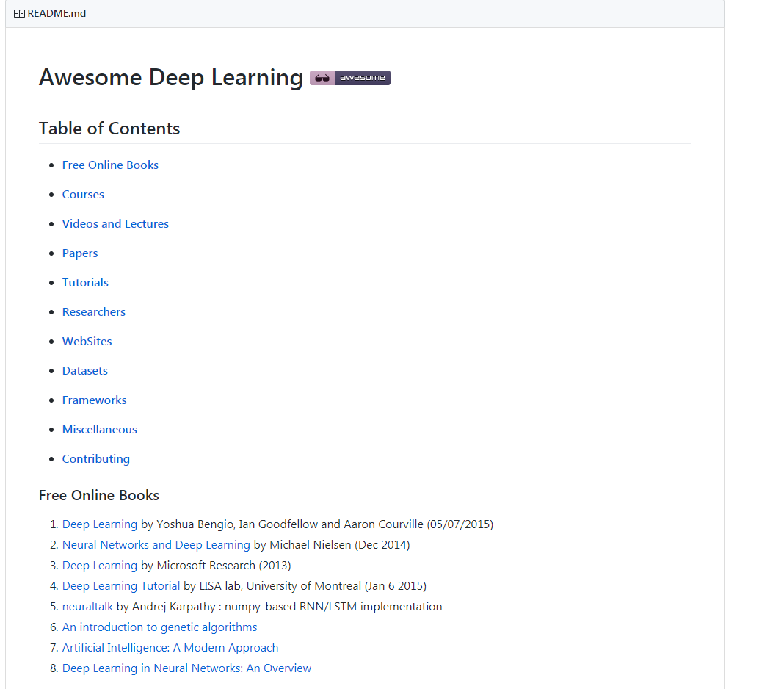Click the README.md file name text

(57, 13)
